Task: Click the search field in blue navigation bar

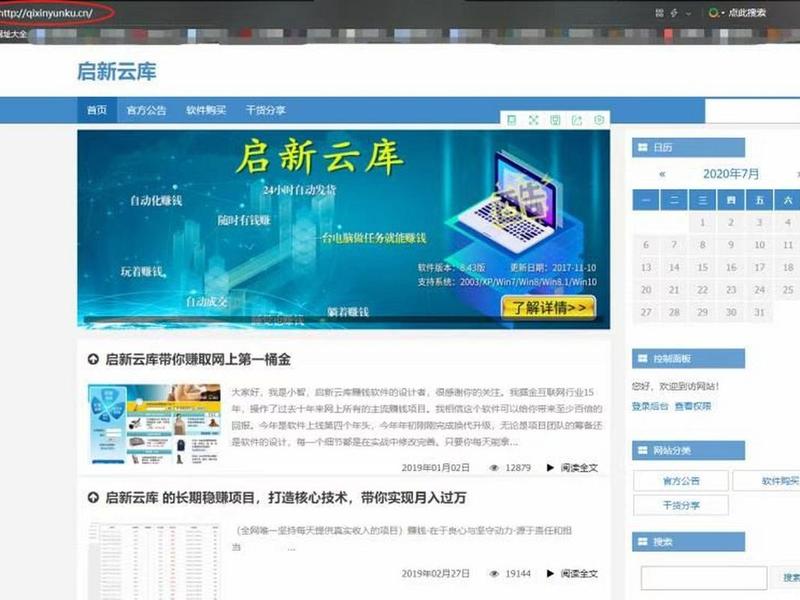Action: point(752,110)
